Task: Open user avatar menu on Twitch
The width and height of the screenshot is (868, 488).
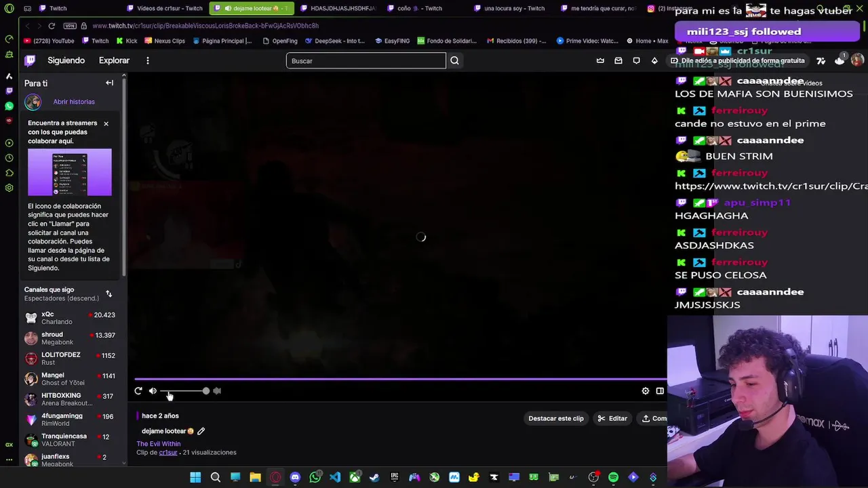Action: [x=857, y=60]
